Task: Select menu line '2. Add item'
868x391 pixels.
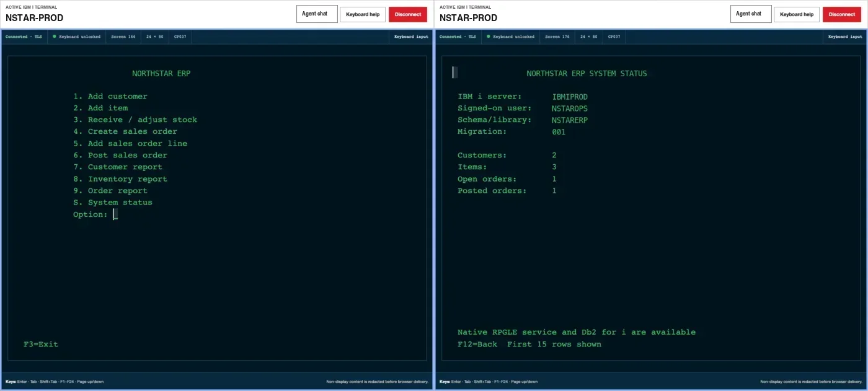Action: point(100,108)
